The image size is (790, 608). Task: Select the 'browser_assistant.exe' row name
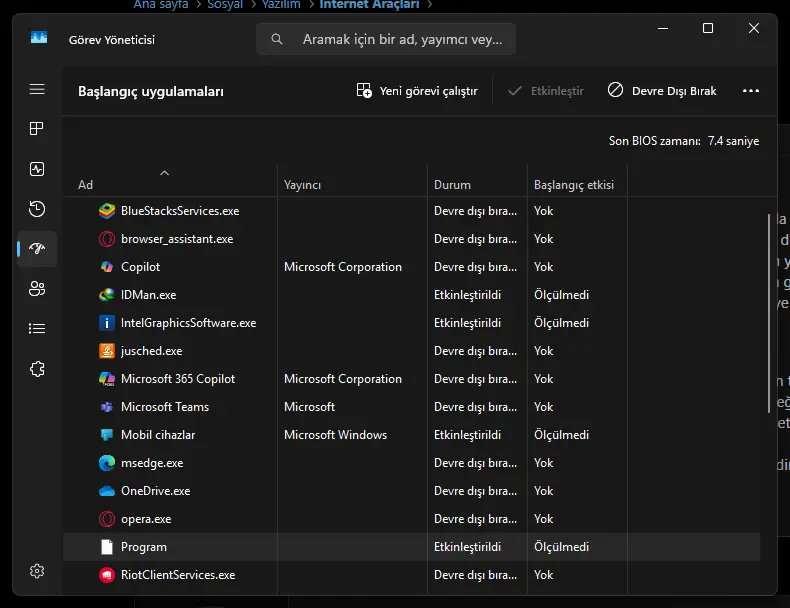point(177,239)
